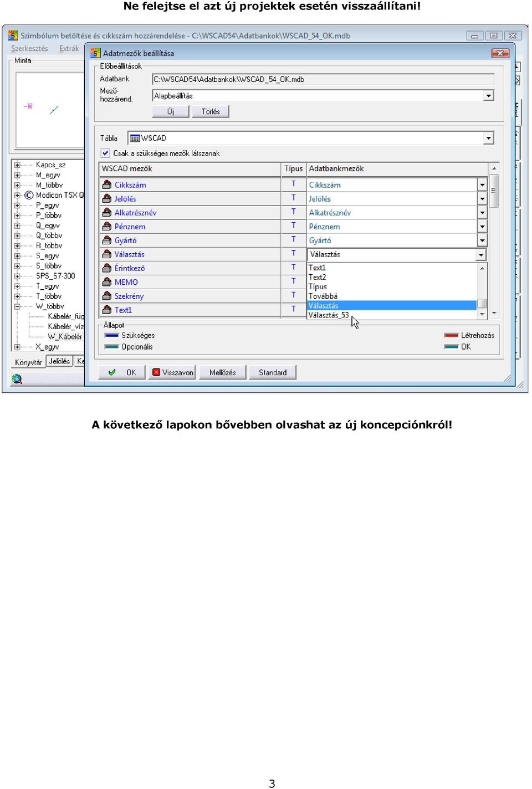This screenshot has width=532, height=789.
Task: Click the field table vertical scrollbar thumb
Action: click(x=493, y=191)
